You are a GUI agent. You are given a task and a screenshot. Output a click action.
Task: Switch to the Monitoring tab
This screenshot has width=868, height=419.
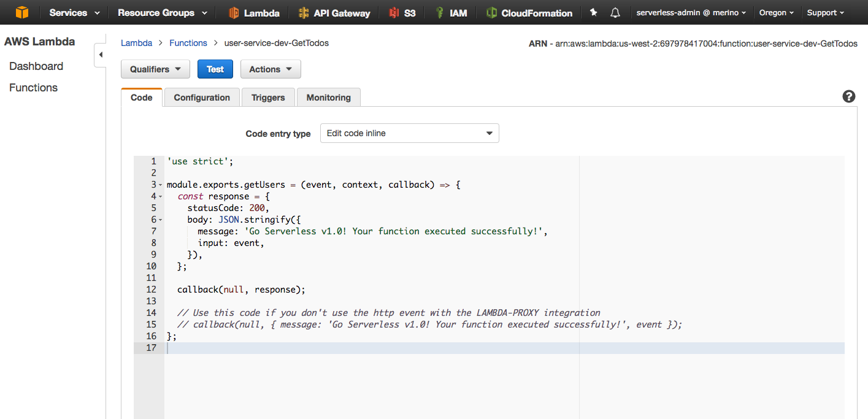point(329,98)
